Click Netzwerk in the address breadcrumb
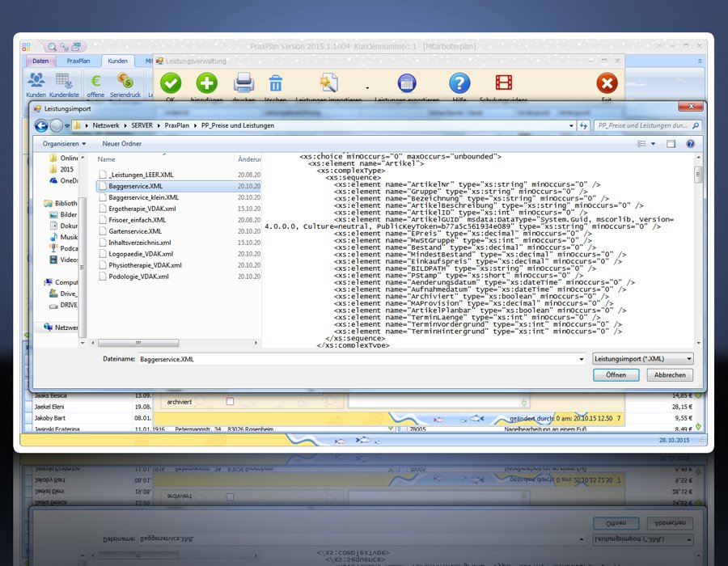728x566 pixels. click(x=106, y=125)
